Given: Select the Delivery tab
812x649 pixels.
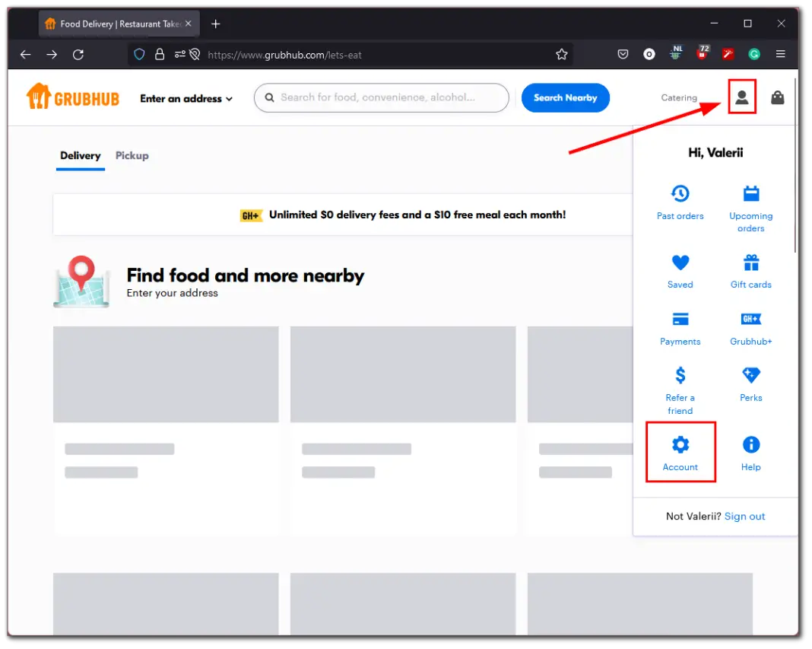Looking at the screenshot, I should coord(81,155).
